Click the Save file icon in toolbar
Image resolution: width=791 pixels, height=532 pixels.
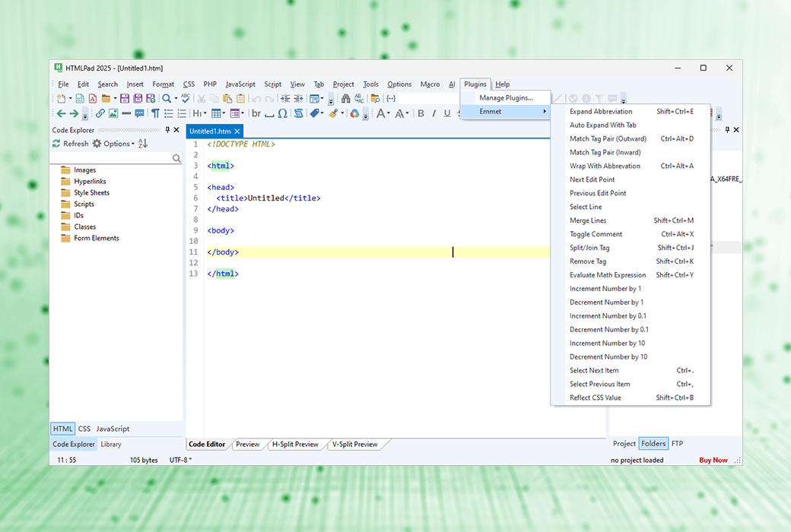125,99
